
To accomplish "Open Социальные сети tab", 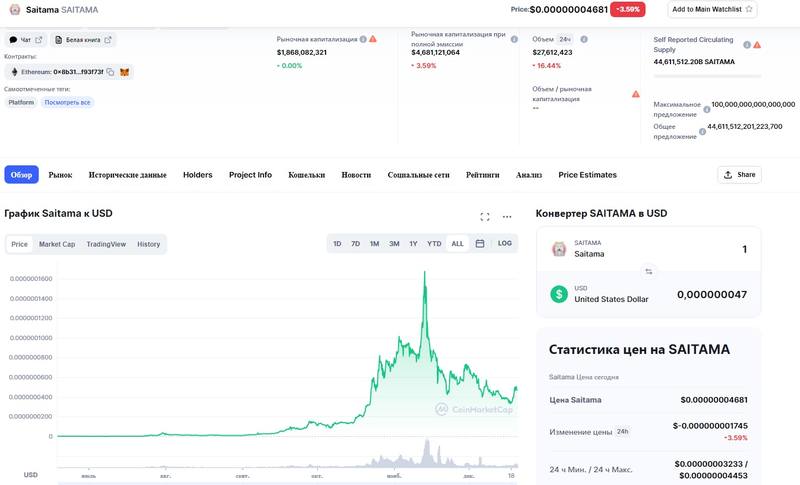I will [x=418, y=175].
